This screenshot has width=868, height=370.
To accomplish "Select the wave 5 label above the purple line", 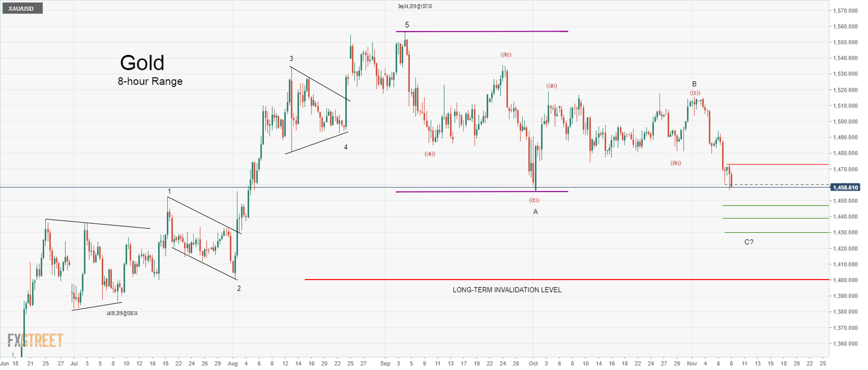I will [406, 25].
